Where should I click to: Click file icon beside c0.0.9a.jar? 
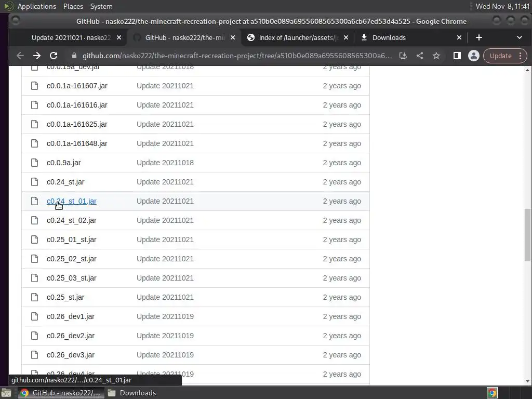(35, 163)
